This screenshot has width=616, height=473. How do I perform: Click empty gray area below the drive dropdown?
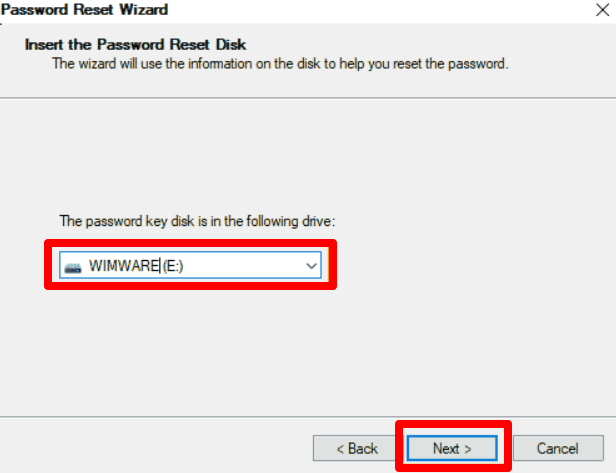[300, 350]
